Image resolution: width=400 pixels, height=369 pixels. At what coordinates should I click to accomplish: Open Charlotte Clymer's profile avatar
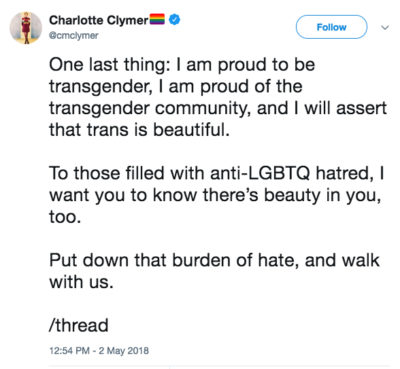click(x=26, y=28)
